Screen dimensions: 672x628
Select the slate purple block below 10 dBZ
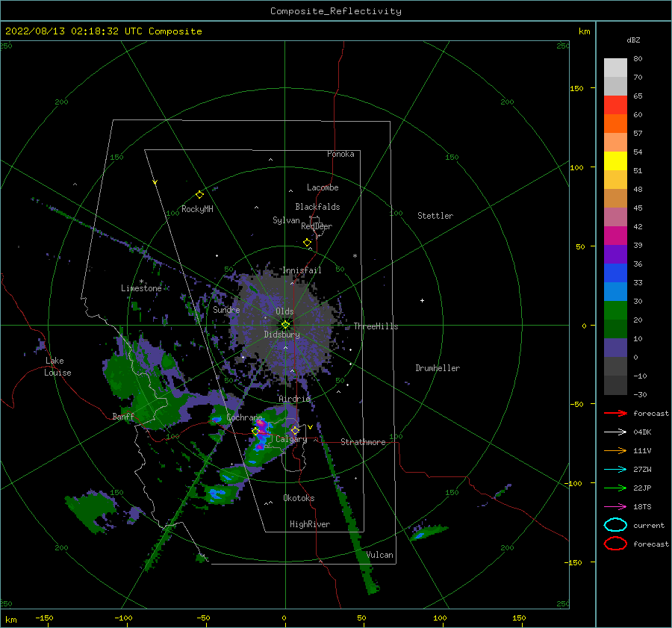pos(615,347)
